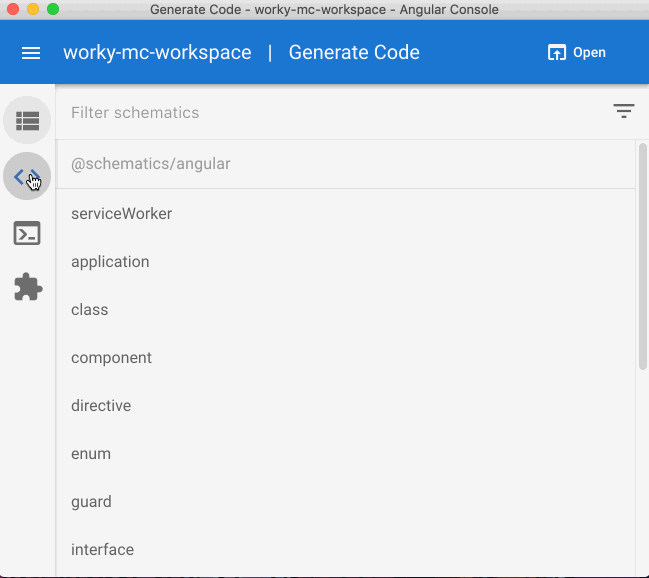This screenshot has width=649, height=578.
Task: Click the Open button icon in header
Action: tap(557, 53)
